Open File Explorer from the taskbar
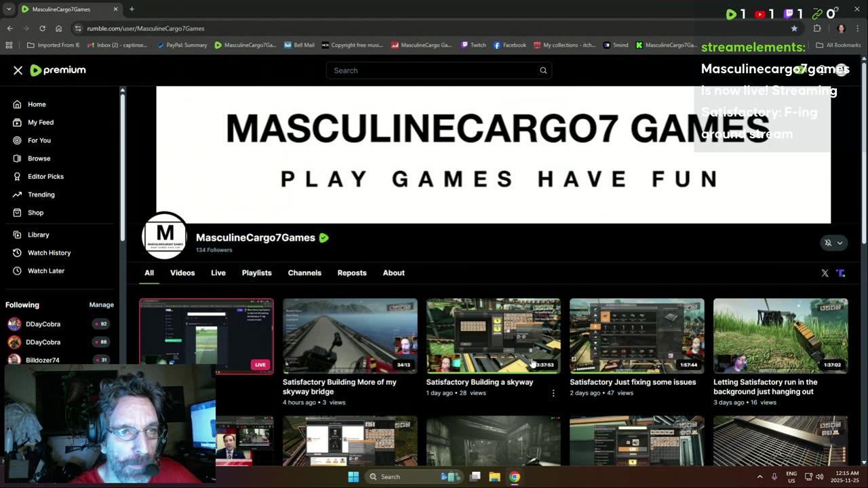 tap(494, 476)
